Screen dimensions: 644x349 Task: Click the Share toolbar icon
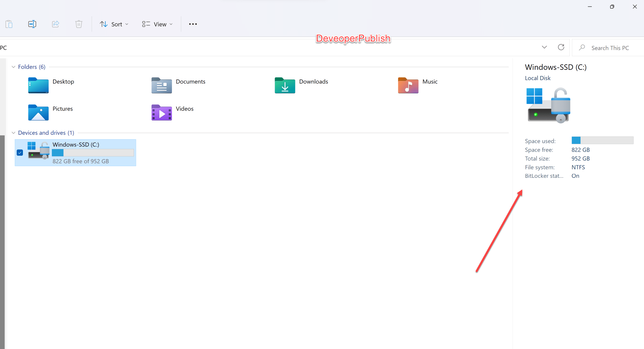(x=55, y=24)
